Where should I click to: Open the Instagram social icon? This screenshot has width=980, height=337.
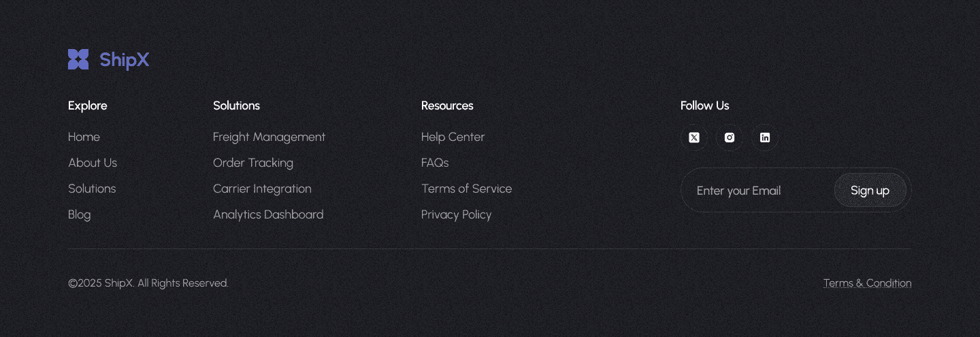pos(730,138)
